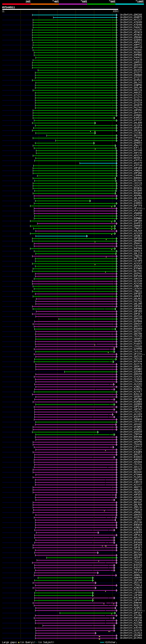The image size is (146, 644).
Task: Select label UniRef100_Q42313
Action: pyautogui.click(x=131, y=201)
